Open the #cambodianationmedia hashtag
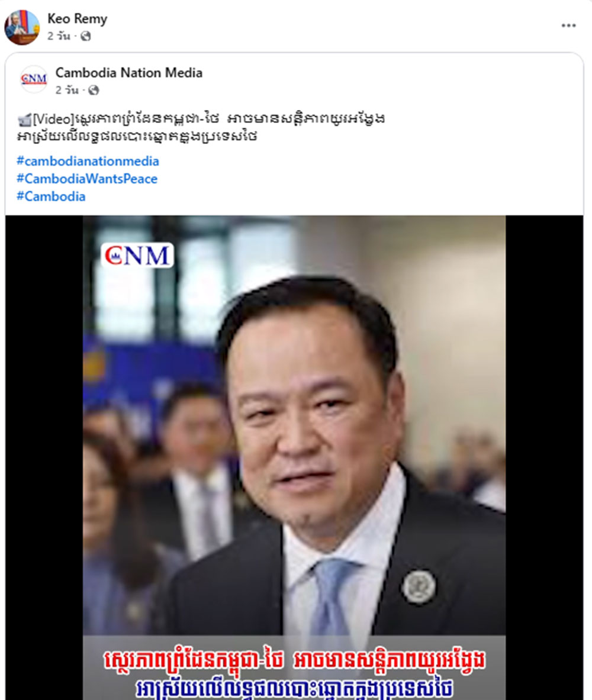 pos(88,161)
